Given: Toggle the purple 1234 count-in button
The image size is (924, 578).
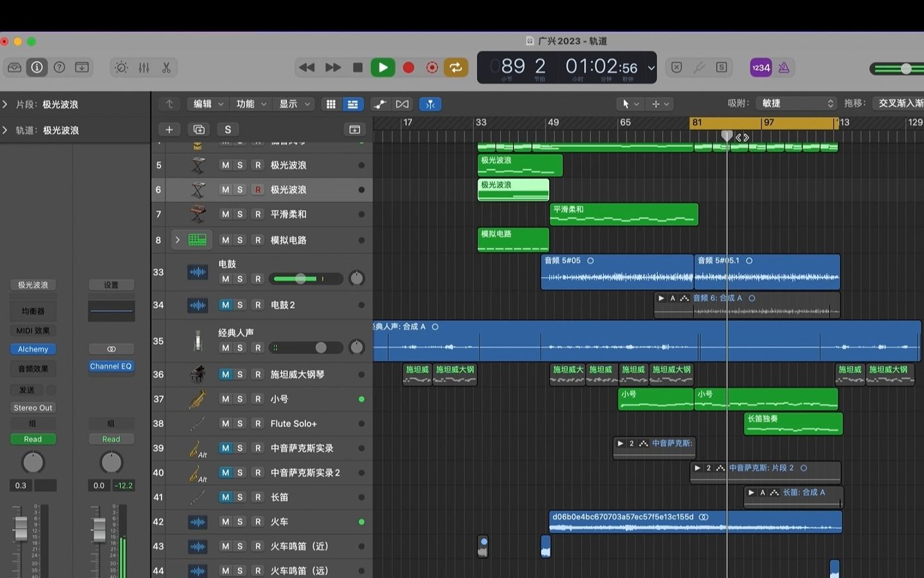Looking at the screenshot, I should (x=760, y=68).
